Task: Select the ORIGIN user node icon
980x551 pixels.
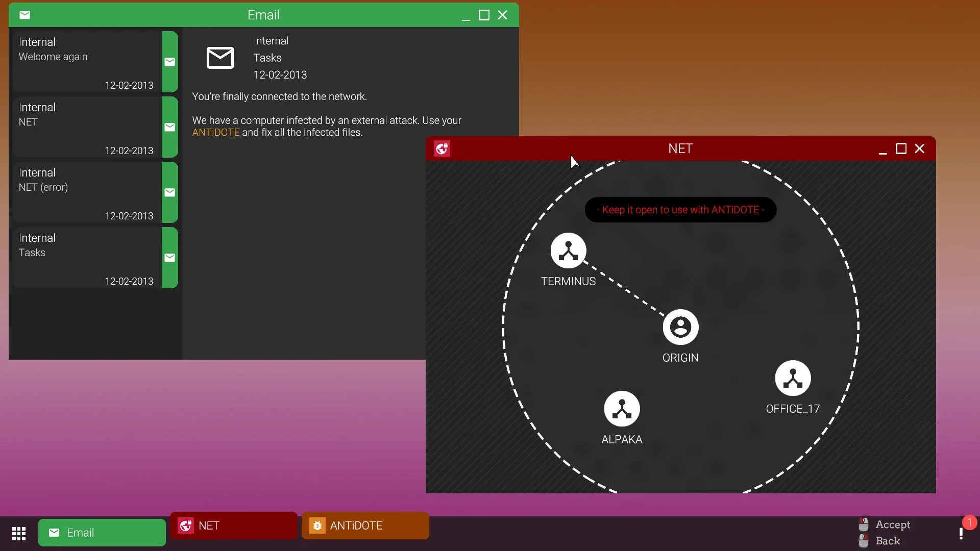Action: 680,327
